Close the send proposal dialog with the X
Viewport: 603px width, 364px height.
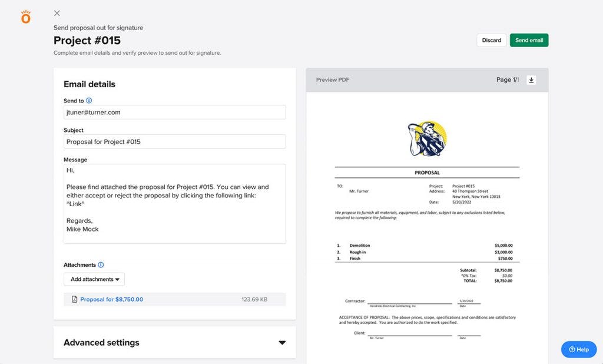57,13
